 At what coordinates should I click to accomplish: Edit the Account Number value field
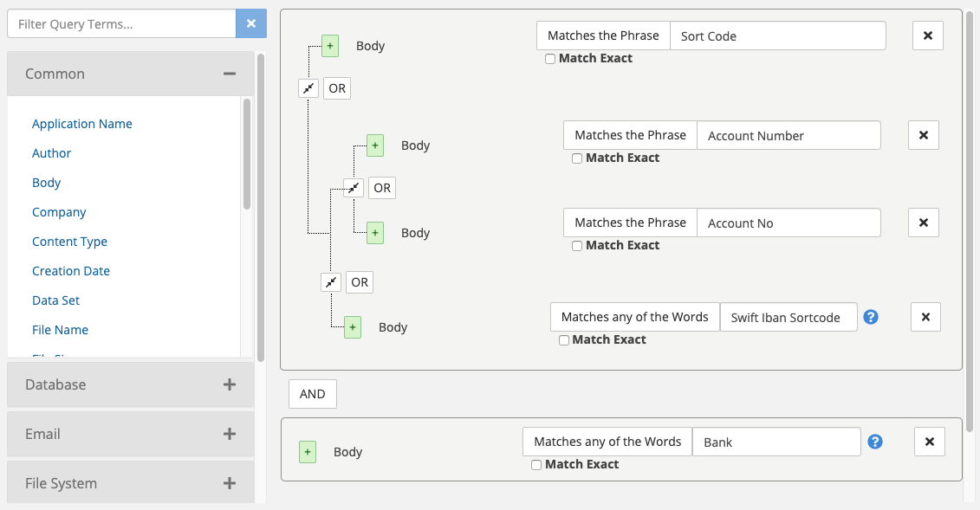click(789, 135)
